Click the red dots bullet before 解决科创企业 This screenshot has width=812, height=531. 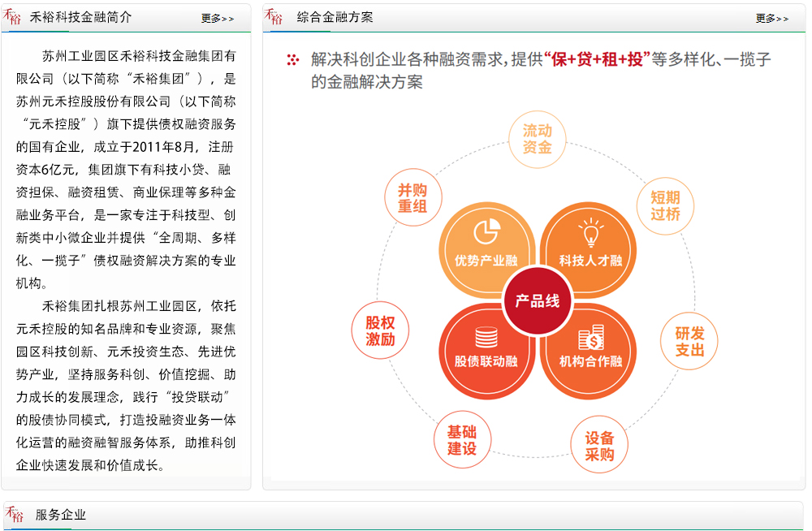[293, 59]
